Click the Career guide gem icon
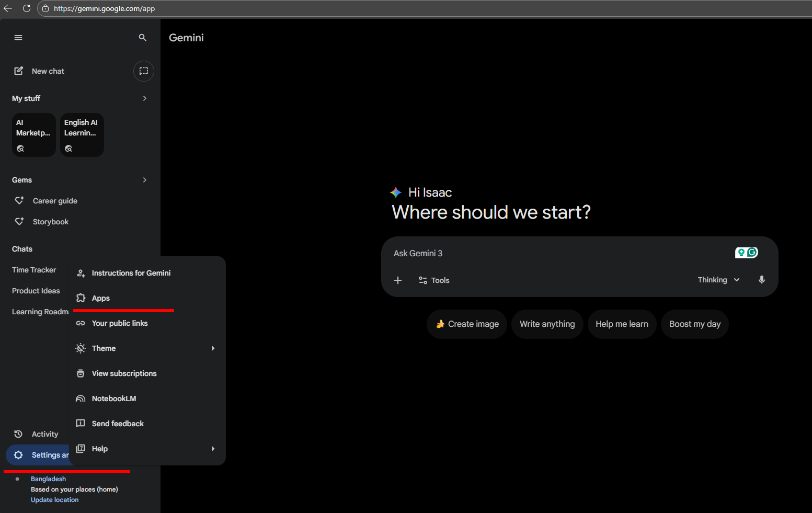Viewport: 812px width, 513px height. (19, 200)
